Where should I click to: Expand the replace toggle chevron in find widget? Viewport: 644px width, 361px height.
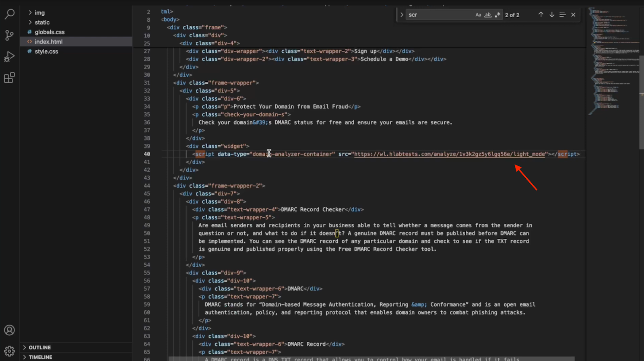click(x=401, y=14)
